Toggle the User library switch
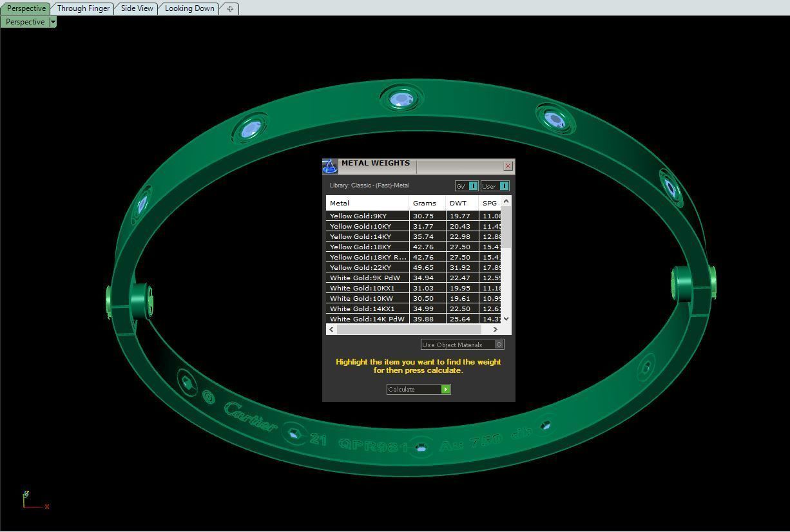Screen dimensions: 790x532 (495, 186)
